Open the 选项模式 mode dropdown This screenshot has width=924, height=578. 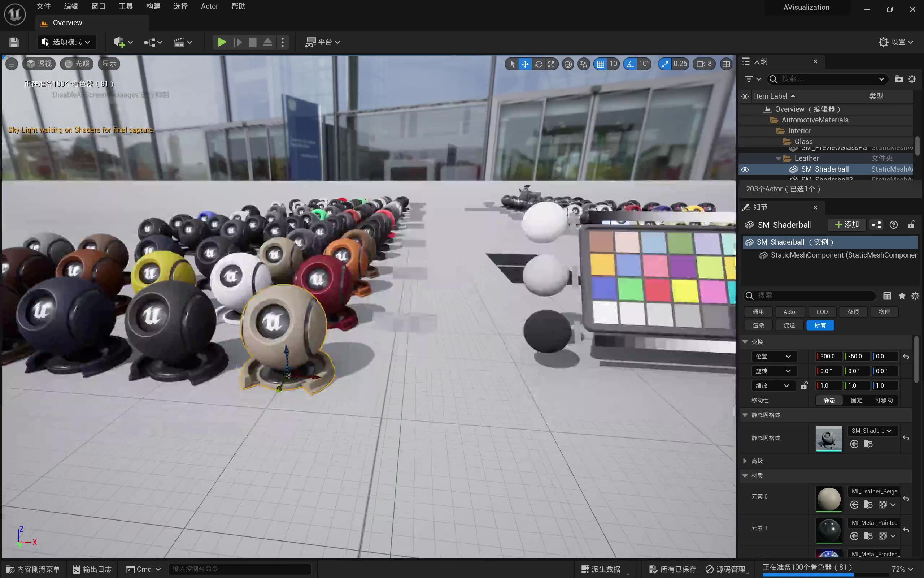(66, 42)
